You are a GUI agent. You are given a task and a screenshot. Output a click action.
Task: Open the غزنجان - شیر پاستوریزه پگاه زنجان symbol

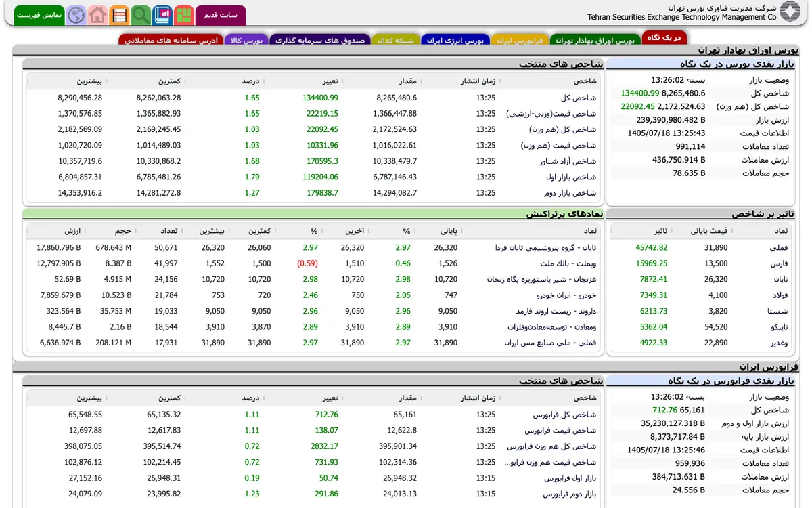(x=541, y=279)
